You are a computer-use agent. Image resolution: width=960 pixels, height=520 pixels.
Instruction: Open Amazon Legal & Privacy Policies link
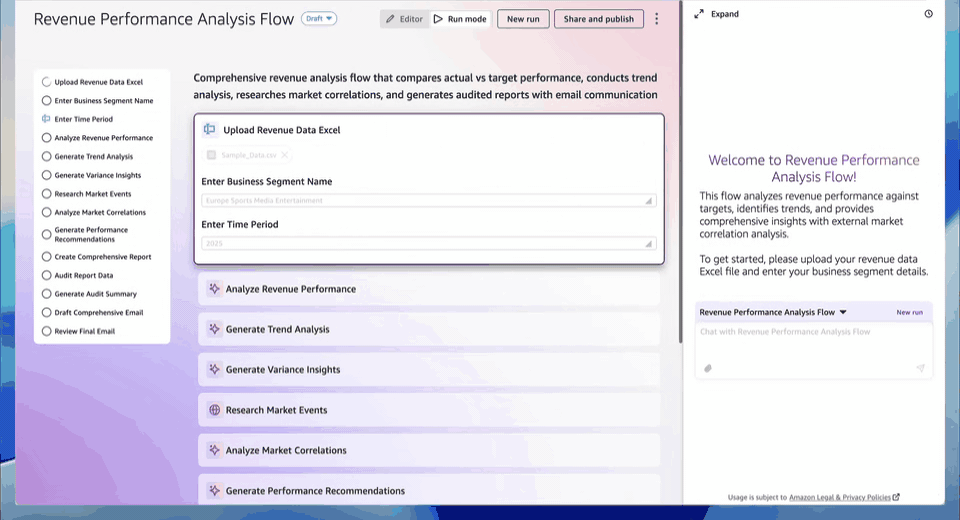(x=839, y=497)
